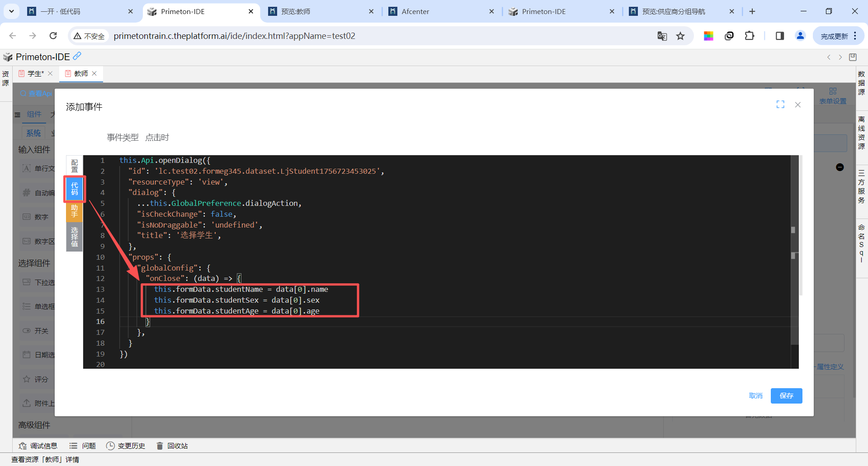Open the 助手 side tab
This screenshot has height=466, width=868.
[x=75, y=211]
